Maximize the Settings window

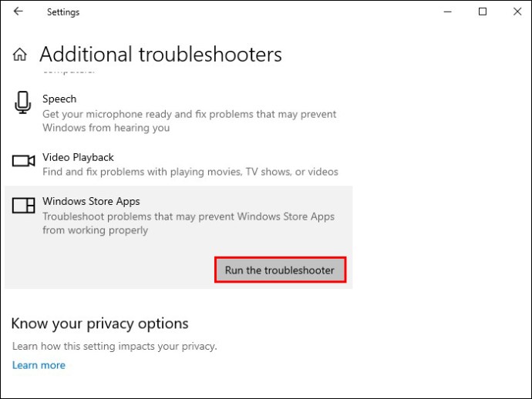click(483, 12)
